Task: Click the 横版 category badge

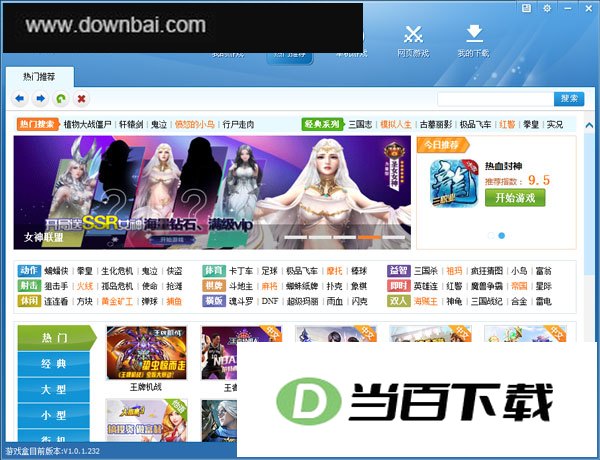Action: coord(214,301)
